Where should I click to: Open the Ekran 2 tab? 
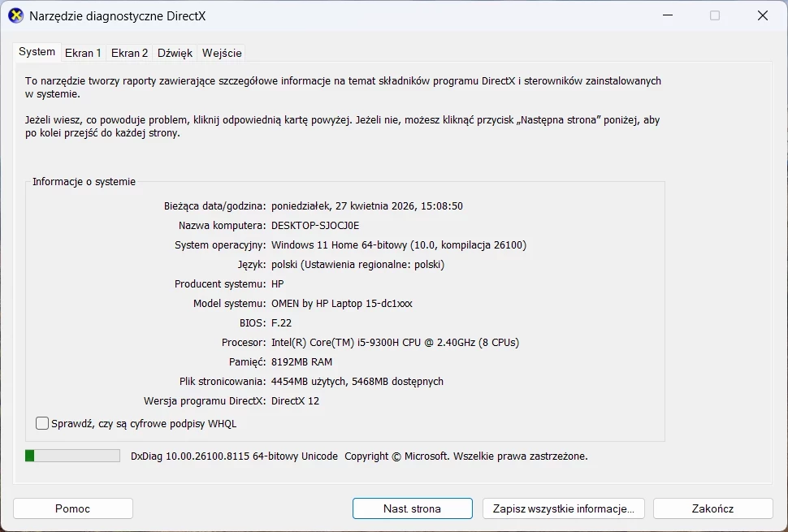(129, 53)
